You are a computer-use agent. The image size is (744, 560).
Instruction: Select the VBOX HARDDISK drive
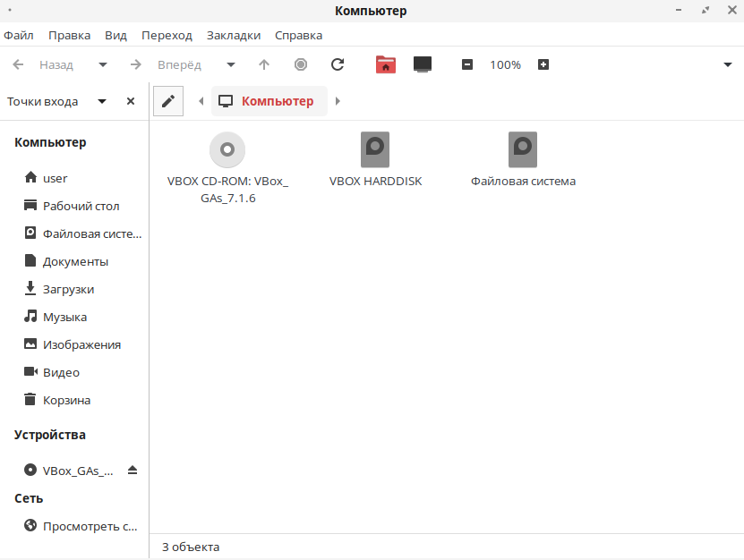point(375,159)
